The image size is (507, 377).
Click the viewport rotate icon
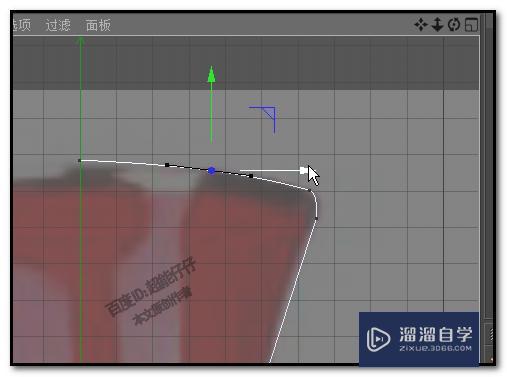coord(454,25)
